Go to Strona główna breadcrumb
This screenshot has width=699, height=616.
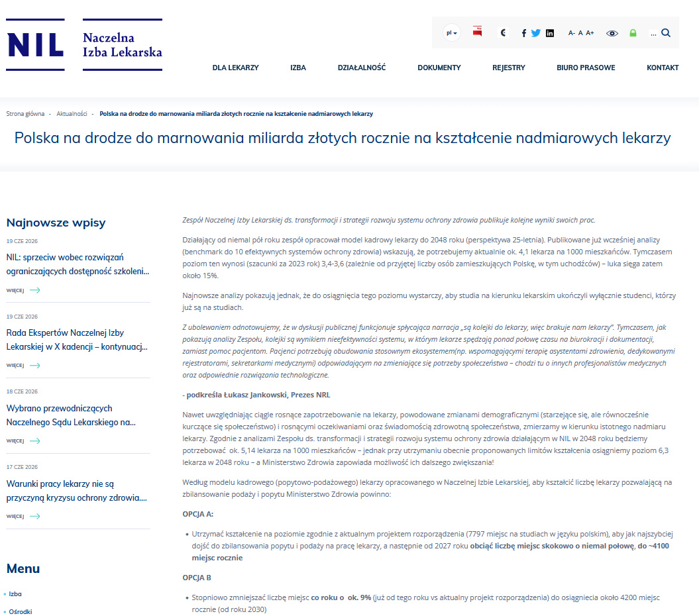25,114
